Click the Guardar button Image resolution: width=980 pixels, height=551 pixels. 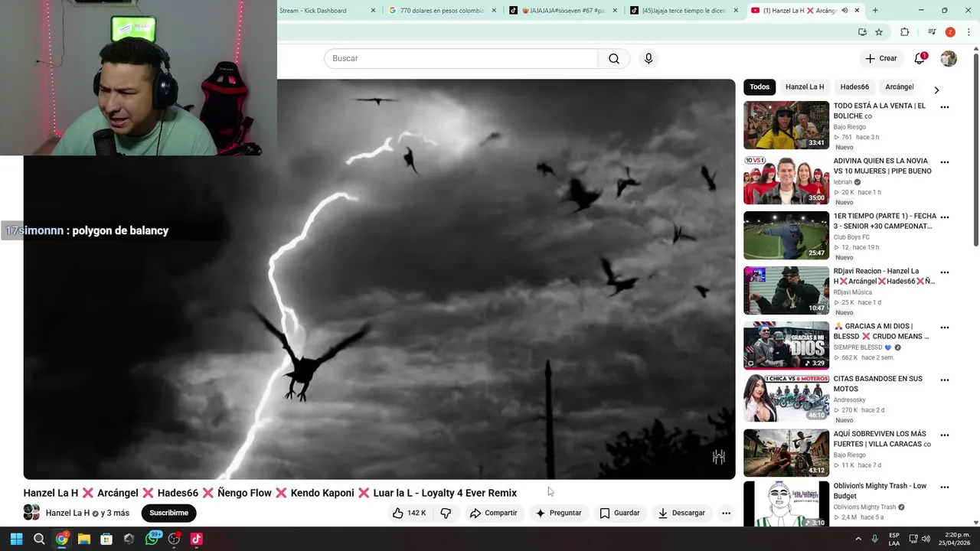tap(619, 513)
